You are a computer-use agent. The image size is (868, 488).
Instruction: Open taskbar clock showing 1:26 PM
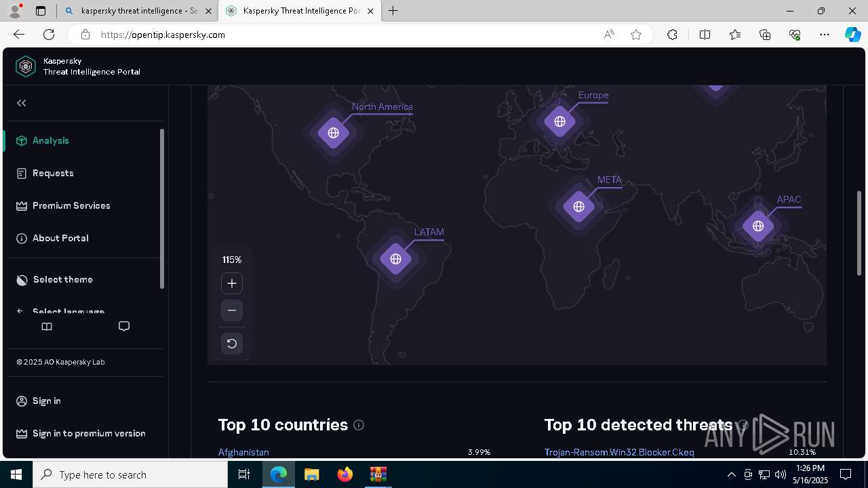tap(810, 474)
